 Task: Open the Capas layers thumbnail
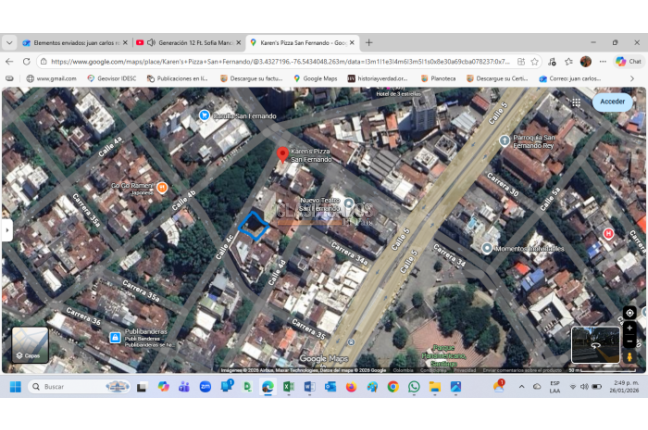tap(30, 345)
